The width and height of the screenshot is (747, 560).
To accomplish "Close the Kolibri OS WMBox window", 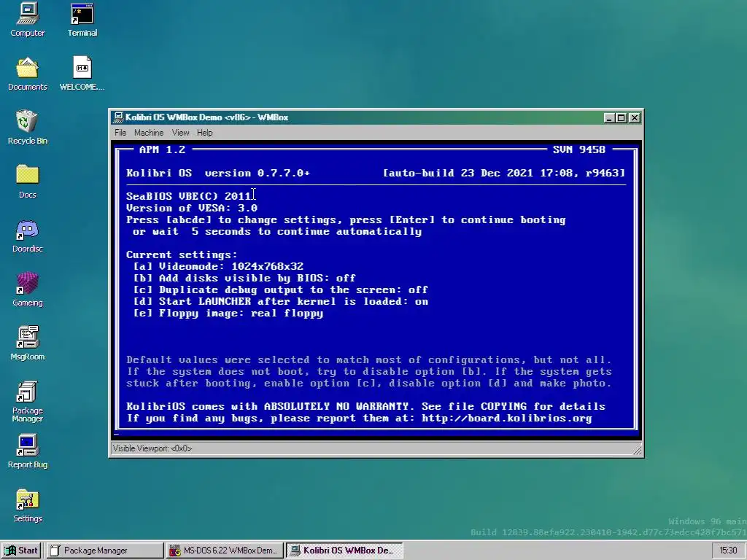I will click(634, 117).
